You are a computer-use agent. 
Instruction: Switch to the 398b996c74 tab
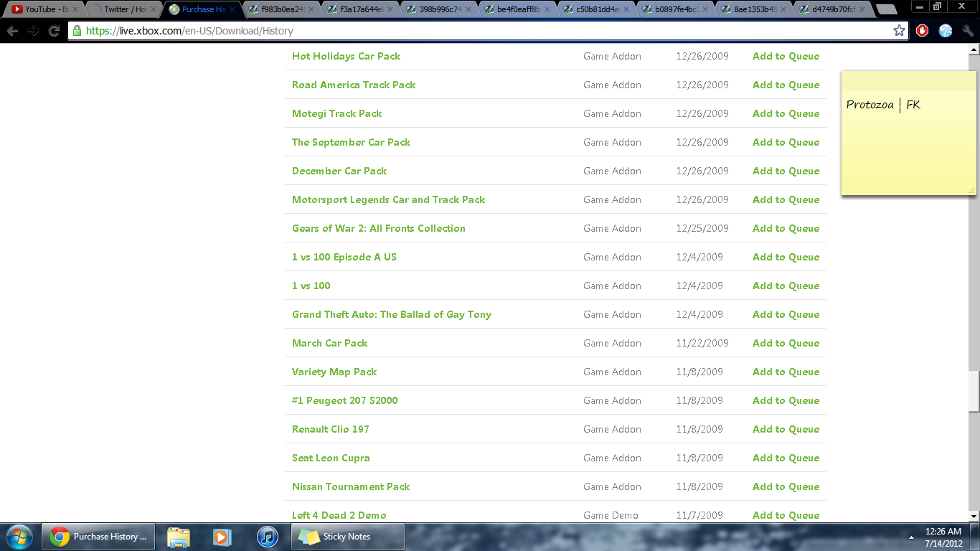coord(439,9)
